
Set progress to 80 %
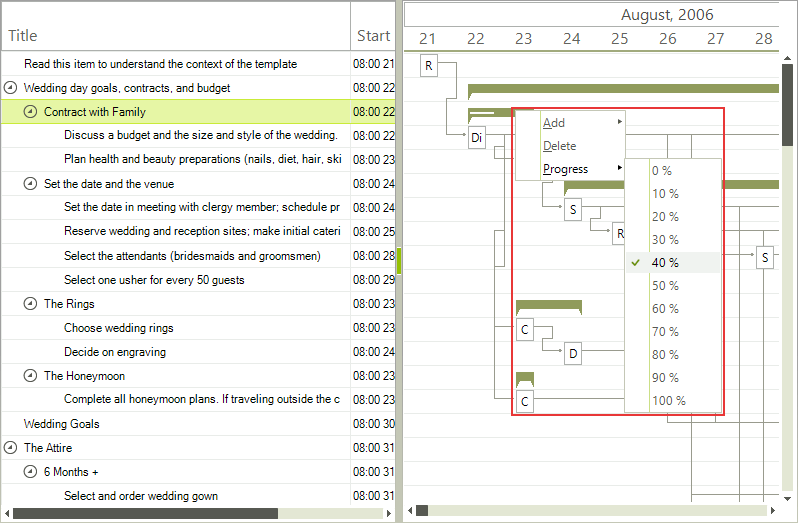click(x=672, y=354)
